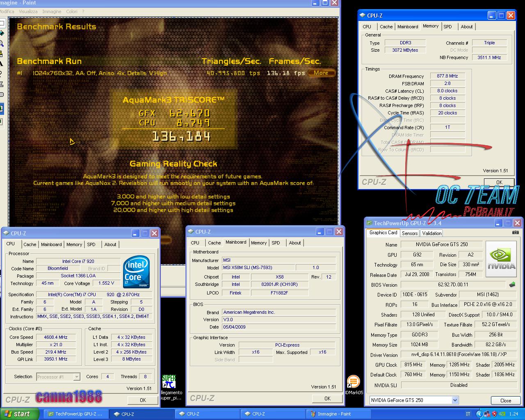Click the taskbar clock showing 1.24
This screenshot has width=525, height=420.
[514, 414]
